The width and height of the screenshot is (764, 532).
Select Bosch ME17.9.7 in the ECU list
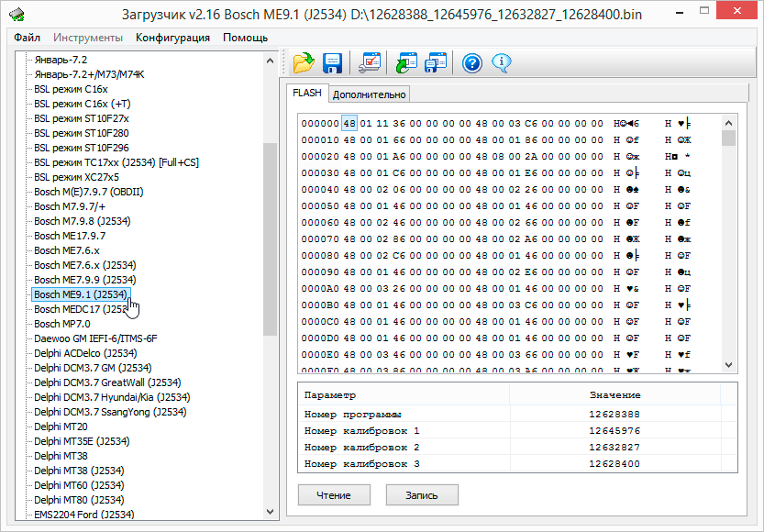(70, 236)
